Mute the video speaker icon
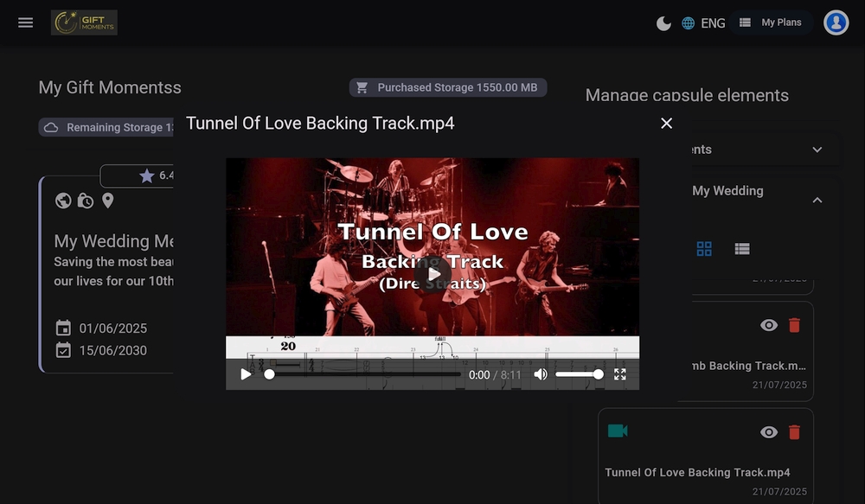The height and width of the screenshot is (504, 865). [541, 374]
